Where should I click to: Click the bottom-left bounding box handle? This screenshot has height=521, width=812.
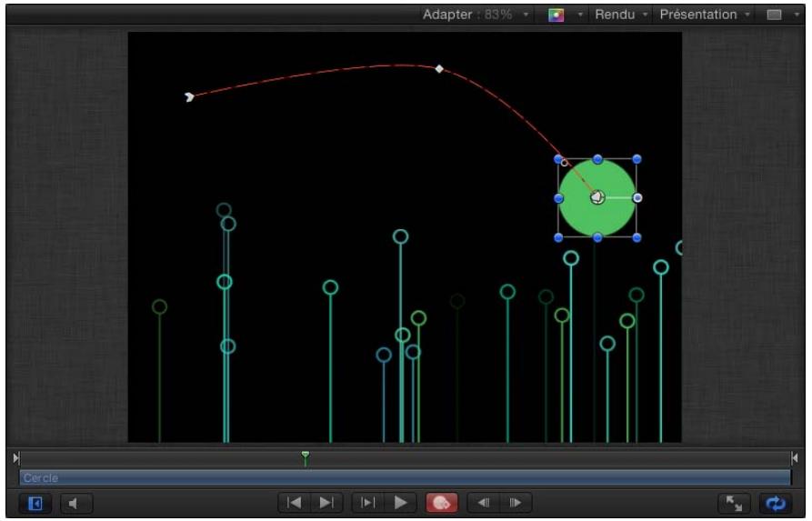558,237
